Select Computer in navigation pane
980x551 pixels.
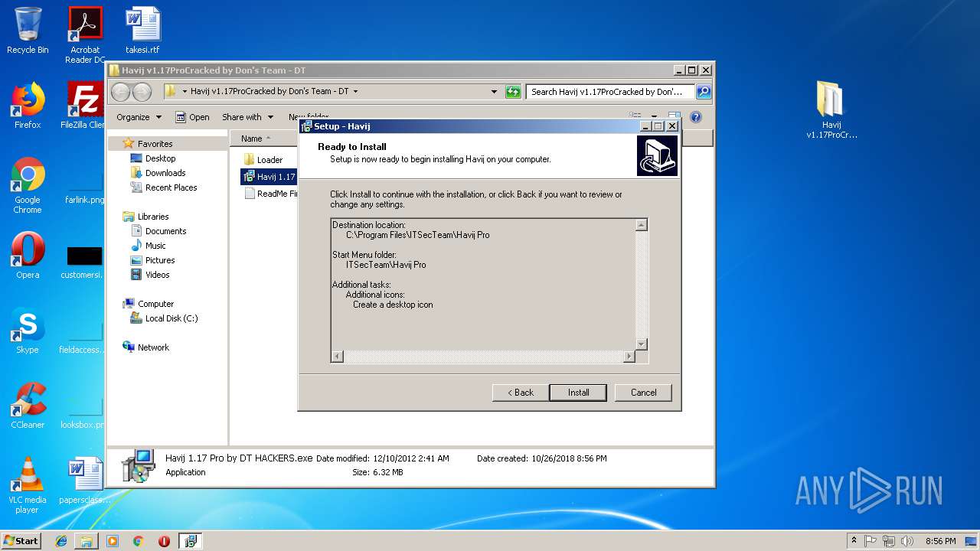[155, 304]
